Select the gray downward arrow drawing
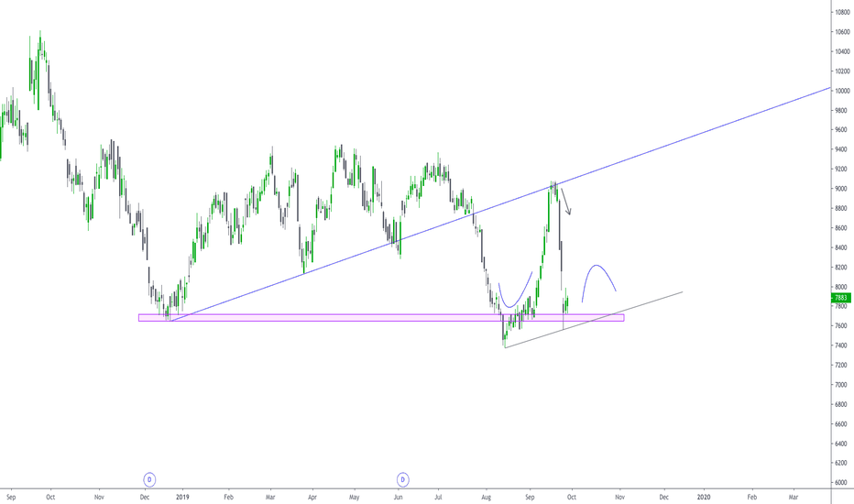The image size is (854, 504). click(x=566, y=202)
